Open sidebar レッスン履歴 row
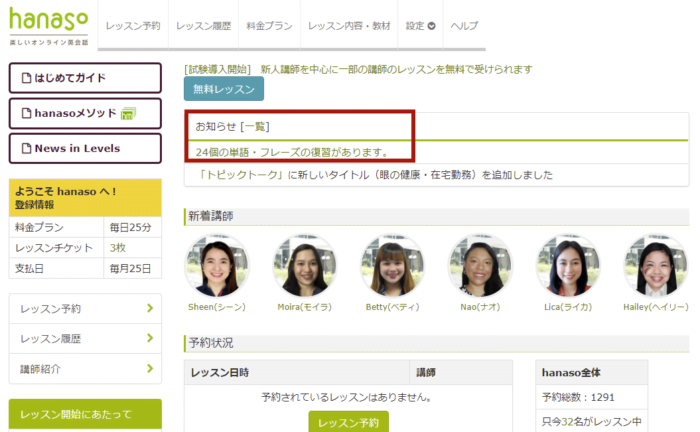The image size is (700, 432). coord(85,339)
